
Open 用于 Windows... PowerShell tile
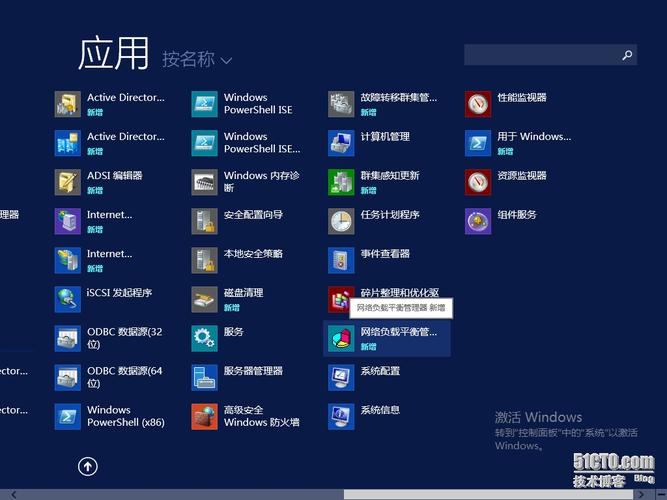coord(518,143)
